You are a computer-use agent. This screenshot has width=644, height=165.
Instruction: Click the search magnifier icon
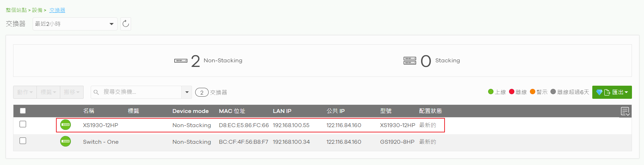(x=96, y=92)
